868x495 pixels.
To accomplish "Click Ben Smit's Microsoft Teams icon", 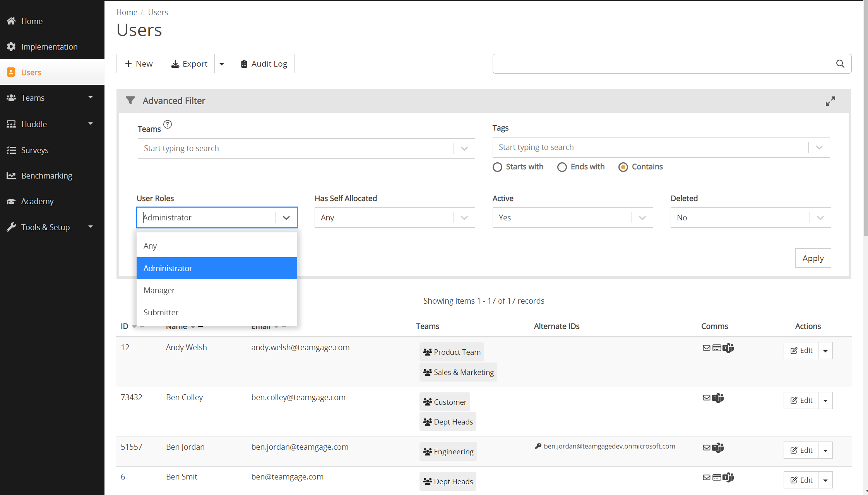I will 728,477.
